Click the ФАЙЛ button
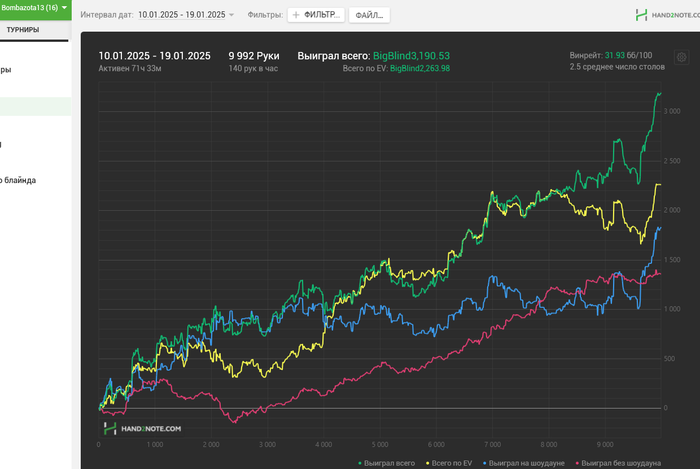This screenshot has width=700, height=469. coord(369,15)
